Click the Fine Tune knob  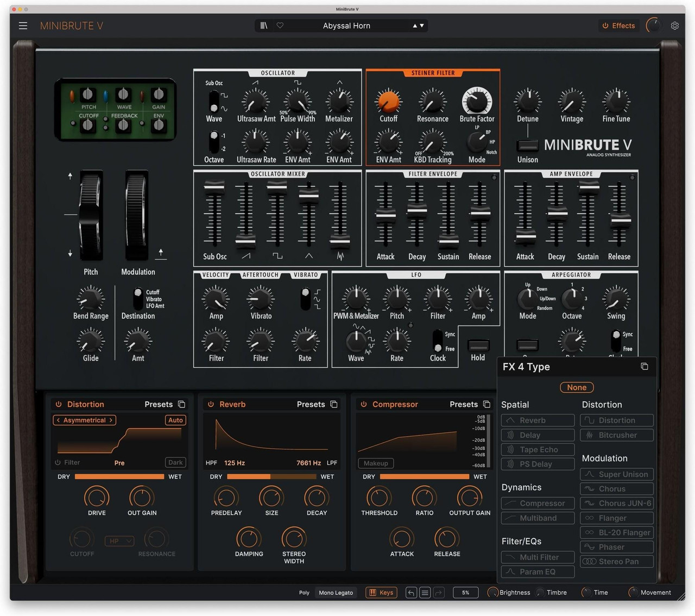(616, 101)
